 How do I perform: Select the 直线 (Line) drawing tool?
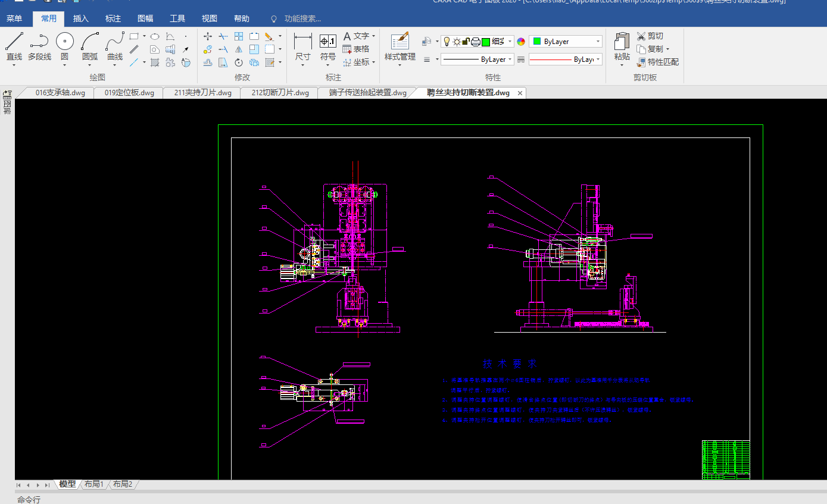[14, 46]
